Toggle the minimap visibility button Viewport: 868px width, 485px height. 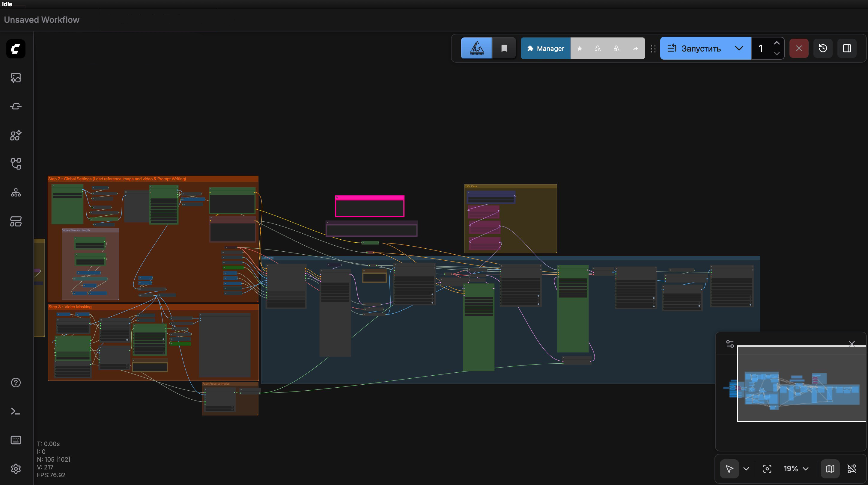pos(830,469)
